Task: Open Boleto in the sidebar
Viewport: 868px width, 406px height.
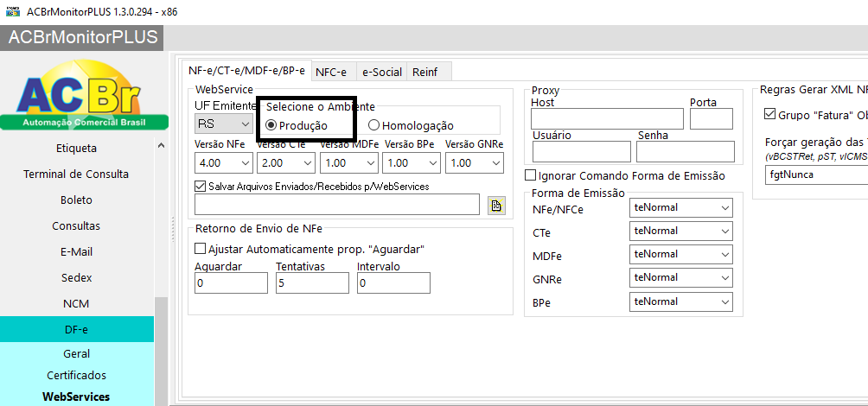Action: coord(76,200)
